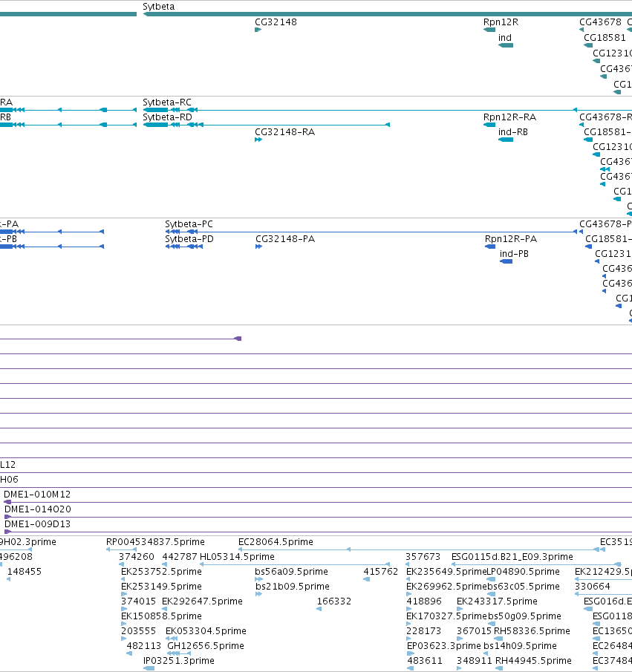Select the LP04890.5prime EST label

[x=523, y=572]
